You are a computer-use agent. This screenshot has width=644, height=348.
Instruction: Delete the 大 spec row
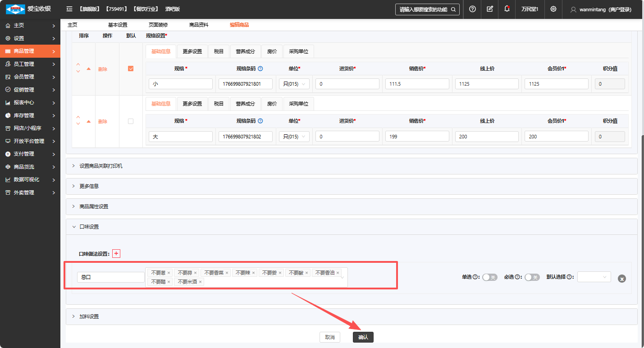tap(103, 121)
